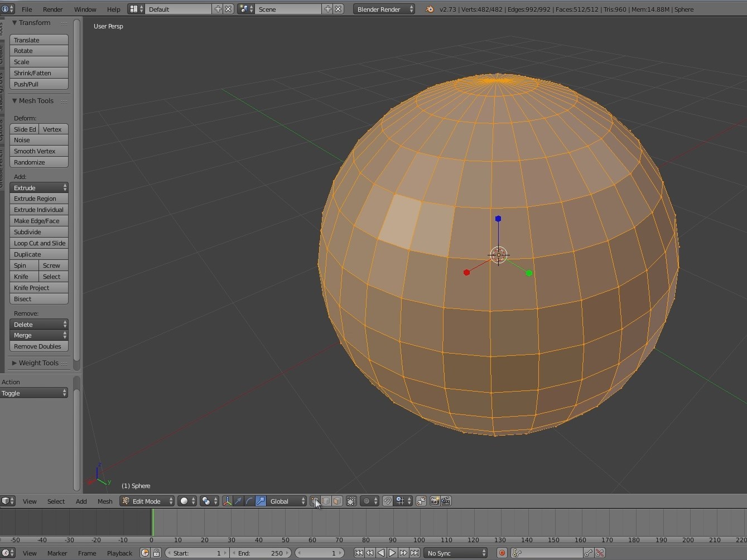Open the pivot point selector
The image size is (747, 560).
(x=209, y=501)
